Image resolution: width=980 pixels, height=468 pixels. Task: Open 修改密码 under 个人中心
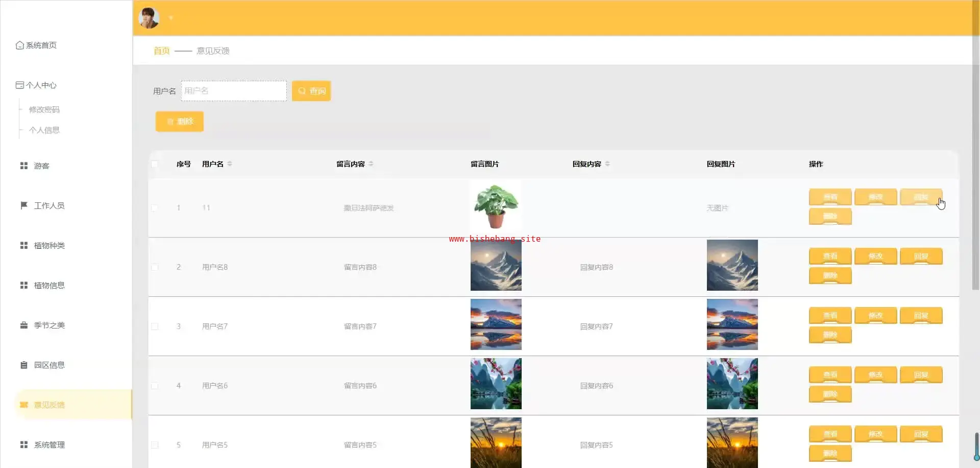44,110
